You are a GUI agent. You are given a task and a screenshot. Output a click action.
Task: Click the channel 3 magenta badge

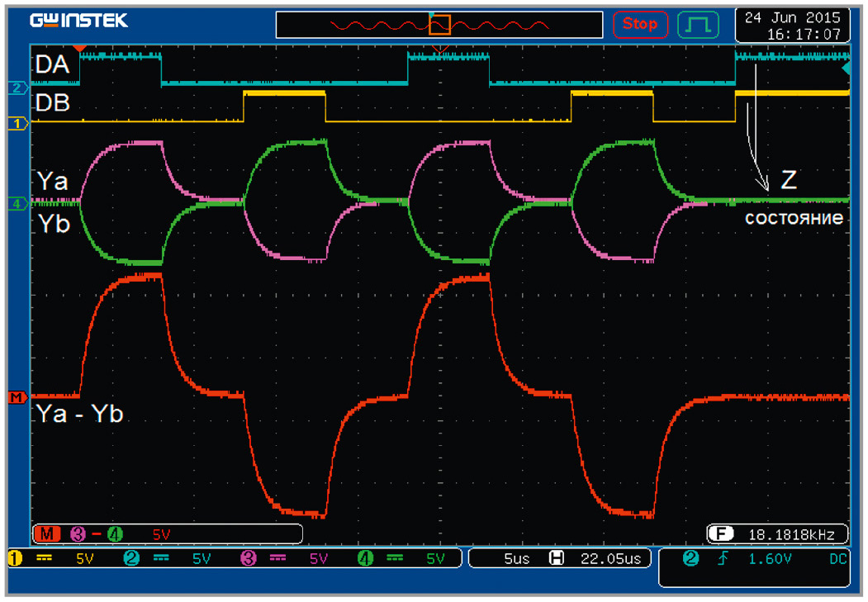tap(248, 558)
